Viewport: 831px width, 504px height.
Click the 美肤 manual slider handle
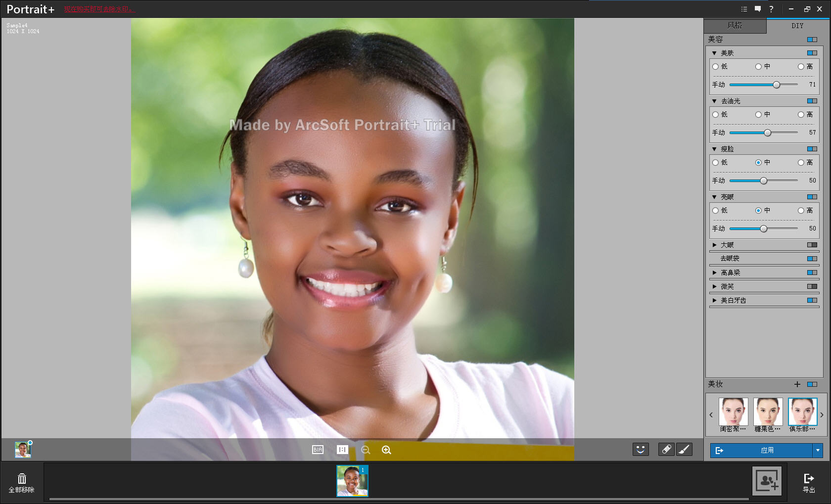(777, 85)
